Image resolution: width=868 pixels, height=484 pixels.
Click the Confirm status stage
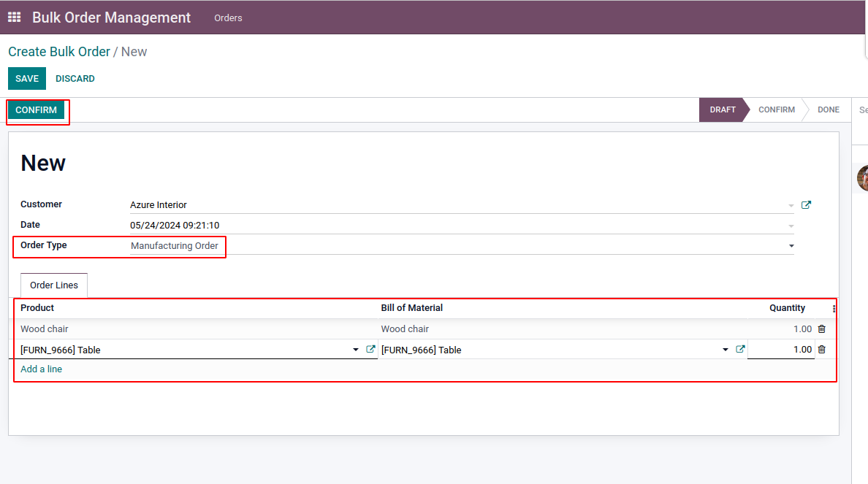[x=776, y=110]
